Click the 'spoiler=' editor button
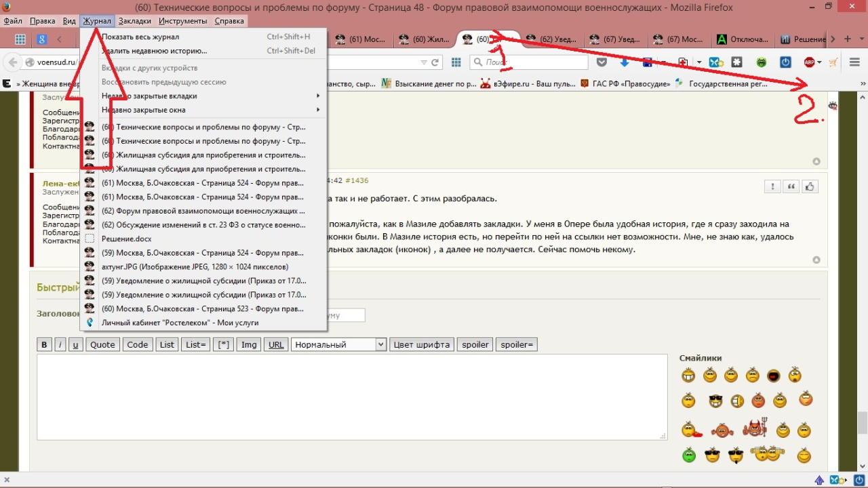868x488 pixels. pos(517,344)
